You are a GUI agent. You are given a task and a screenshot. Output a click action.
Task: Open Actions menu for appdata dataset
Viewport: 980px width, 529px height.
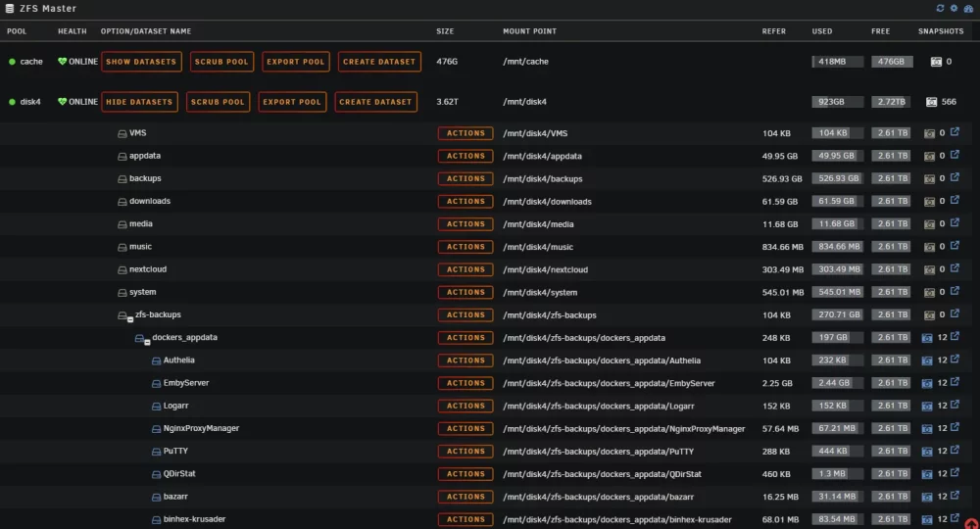tap(465, 156)
